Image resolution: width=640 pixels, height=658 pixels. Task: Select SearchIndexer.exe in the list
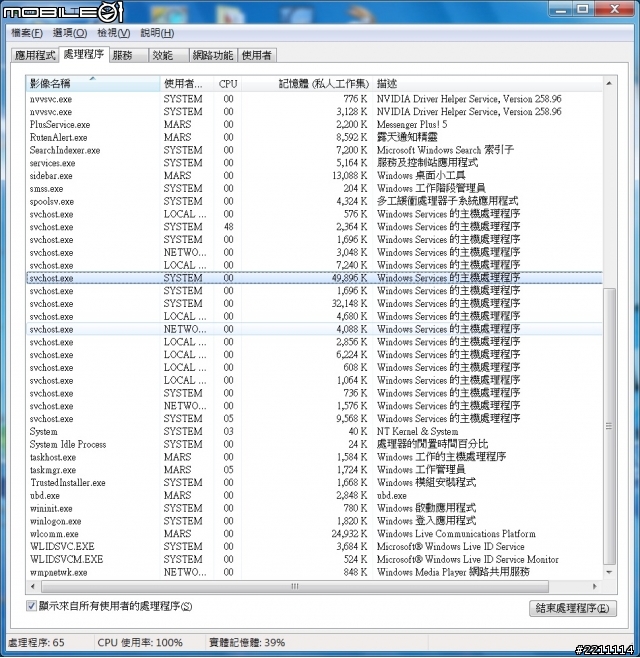tap(314, 150)
